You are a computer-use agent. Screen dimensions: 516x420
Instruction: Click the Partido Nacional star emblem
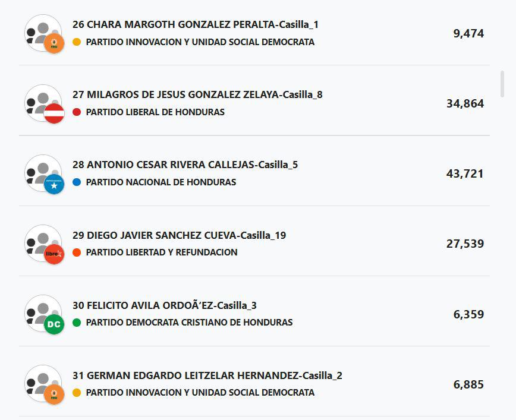click(54, 183)
